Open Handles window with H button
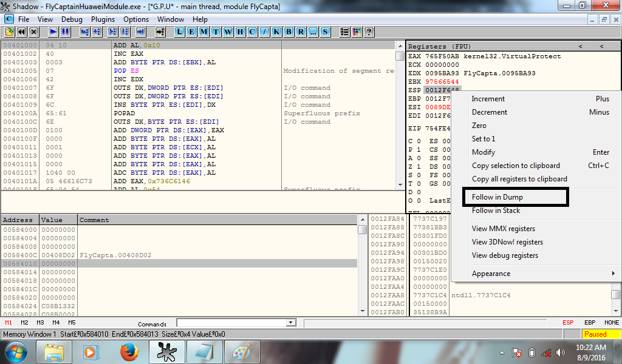Image resolution: width=622 pixels, height=364 pixels. coord(240,32)
